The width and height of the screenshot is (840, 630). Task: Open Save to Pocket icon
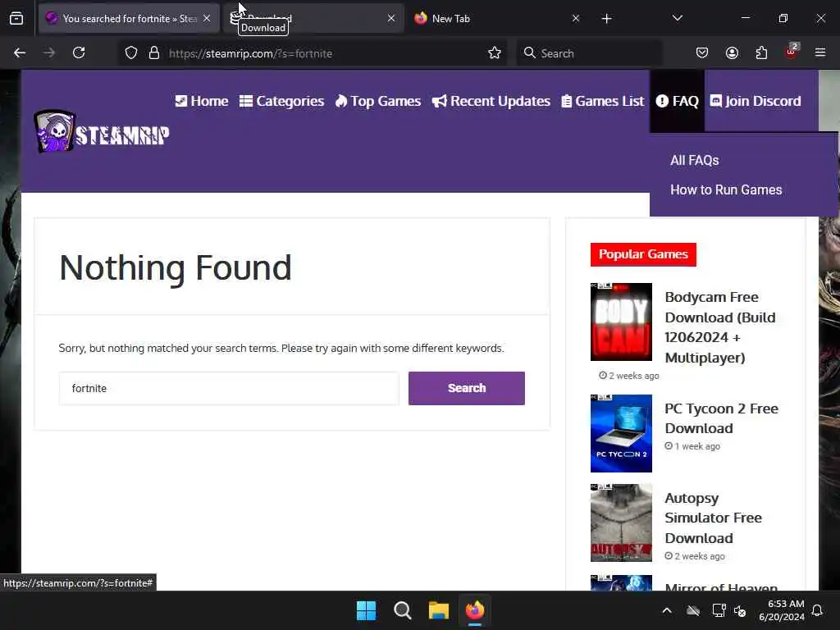[702, 52]
